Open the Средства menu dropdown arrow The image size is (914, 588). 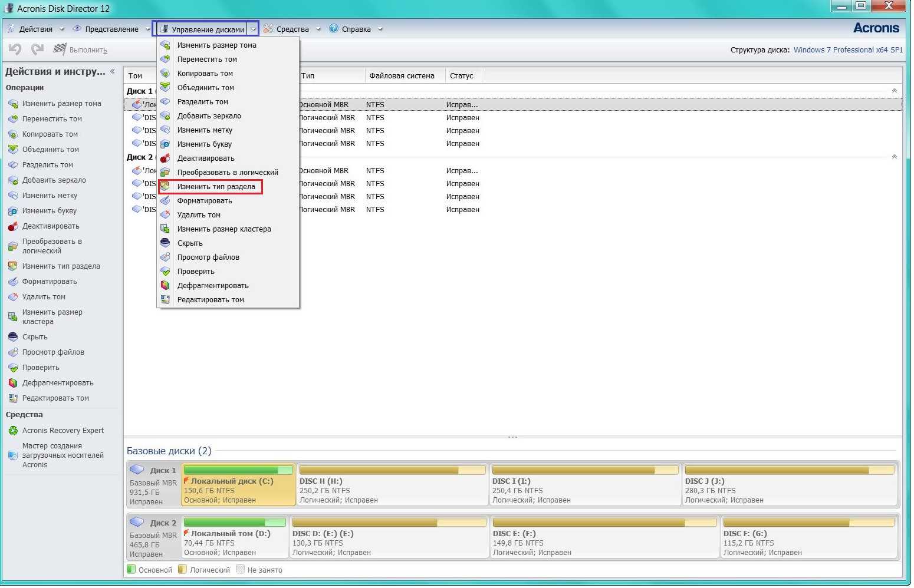click(318, 29)
